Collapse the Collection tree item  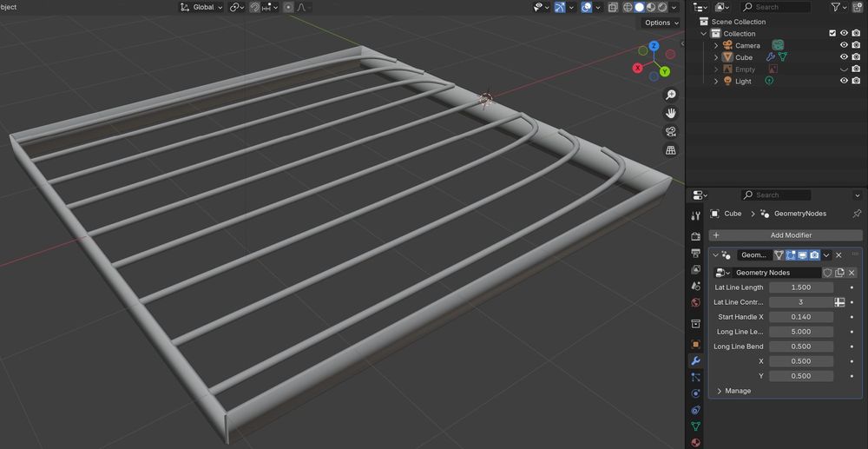(x=704, y=34)
